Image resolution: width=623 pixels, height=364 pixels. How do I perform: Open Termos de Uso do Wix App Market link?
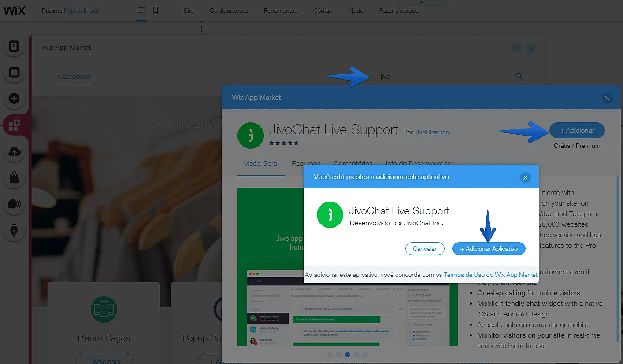[490, 275]
